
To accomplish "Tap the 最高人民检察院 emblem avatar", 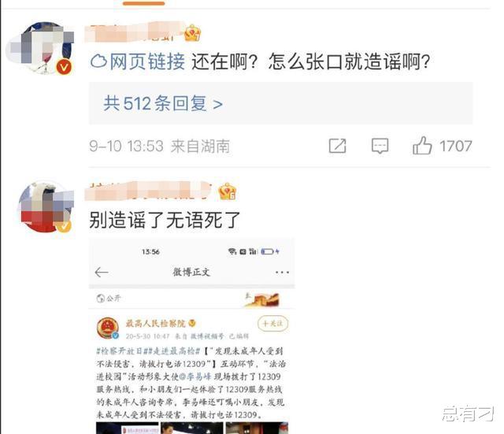I will click(x=108, y=328).
